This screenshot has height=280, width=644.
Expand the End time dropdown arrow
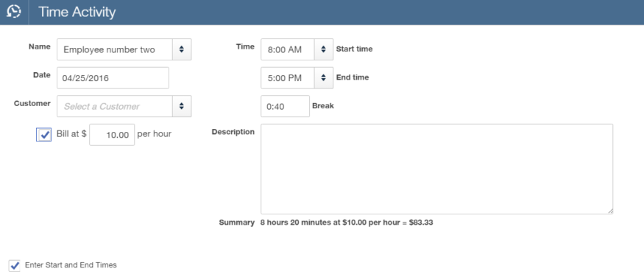[324, 77]
